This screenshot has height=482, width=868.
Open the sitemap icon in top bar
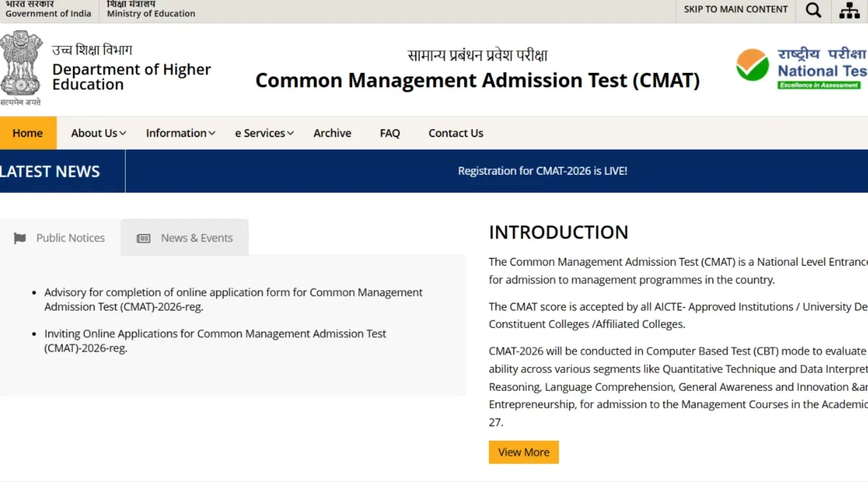(849, 10)
